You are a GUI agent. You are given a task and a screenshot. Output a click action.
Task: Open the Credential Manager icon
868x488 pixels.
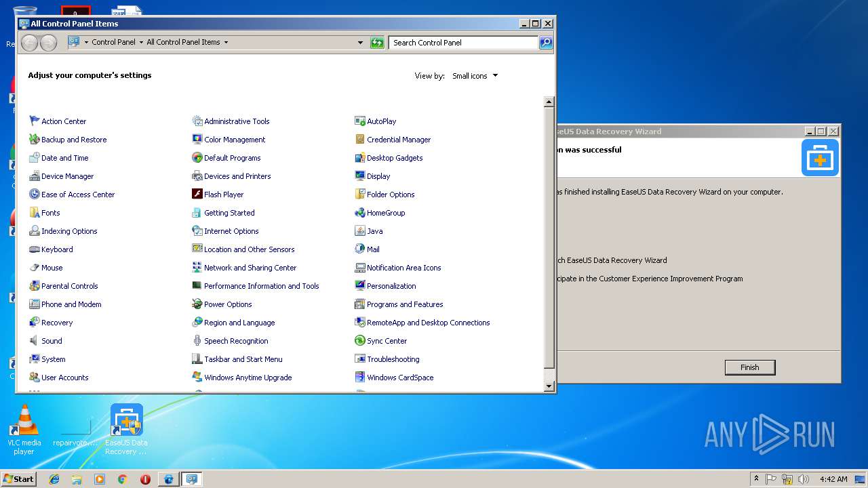pyautogui.click(x=360, y=139)
